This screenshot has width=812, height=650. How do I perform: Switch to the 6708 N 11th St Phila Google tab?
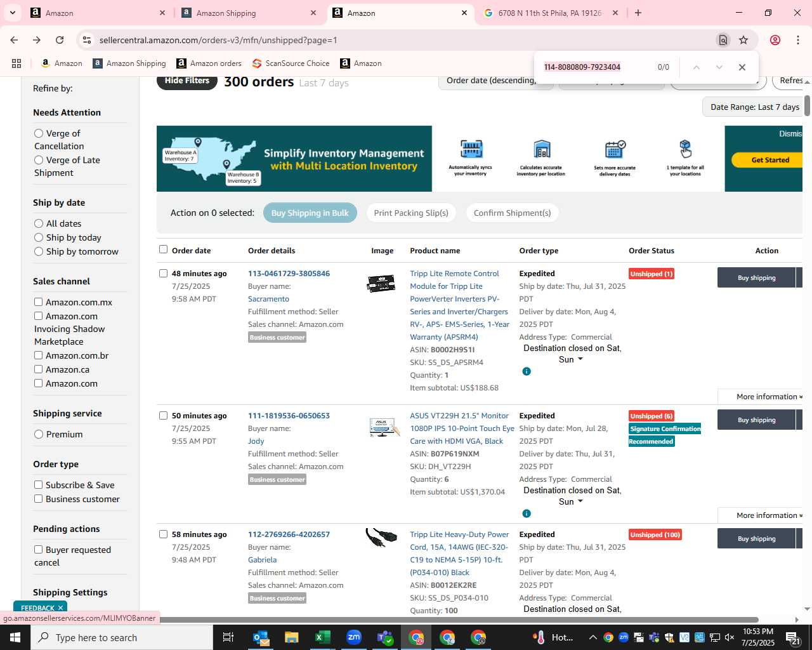pyautogui.click(x=551, y=13)
